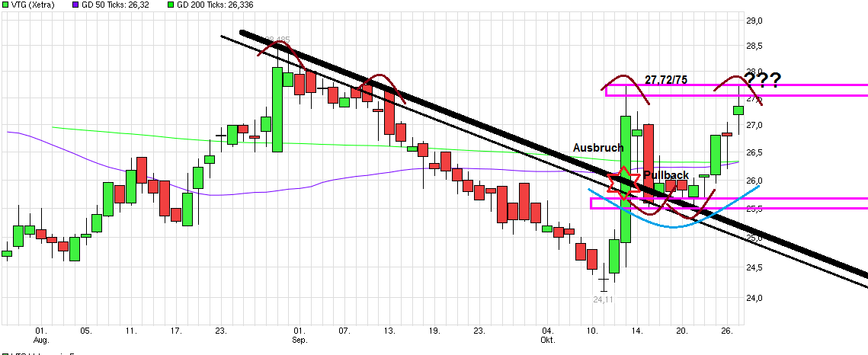Click the '26,5' price axis label
This screenshot has width=868, height=355.
(754, 152)
